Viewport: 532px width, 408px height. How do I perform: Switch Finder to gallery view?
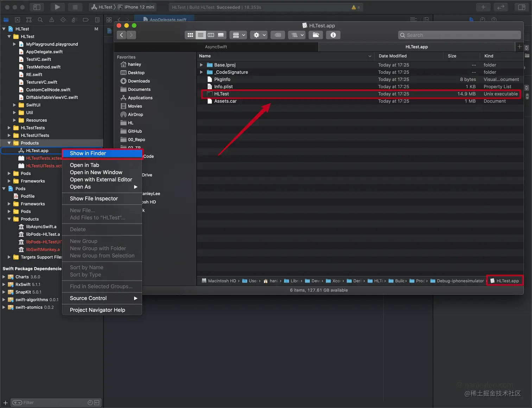coord(221,35)
